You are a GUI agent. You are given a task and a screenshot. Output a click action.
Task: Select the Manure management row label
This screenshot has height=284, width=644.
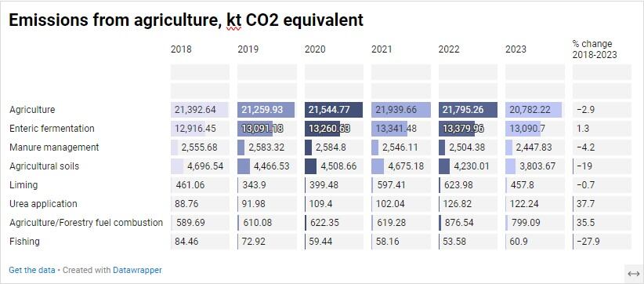[x=54, y=147]
